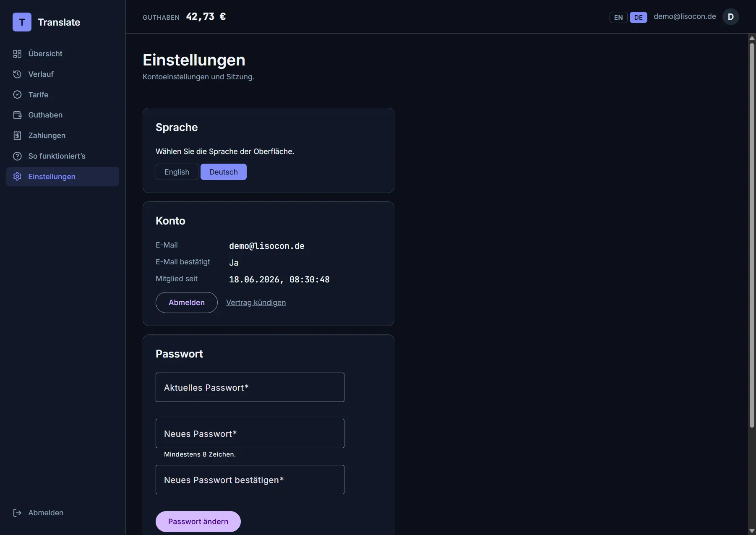The width and height of the screenshot is (756, 535).
Task: Click the E-Mail bestätigt value Ja
Action: click(x=234, y=263)
